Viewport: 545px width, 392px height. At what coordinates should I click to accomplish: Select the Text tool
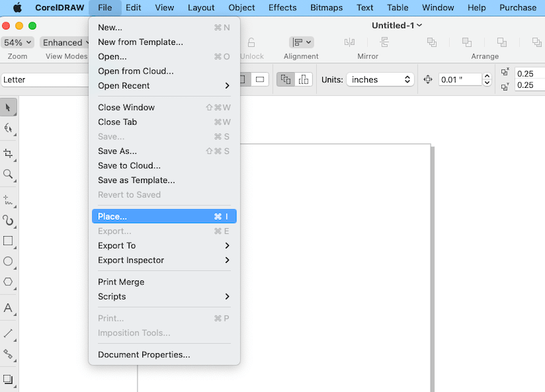click(x=8, y=308)
